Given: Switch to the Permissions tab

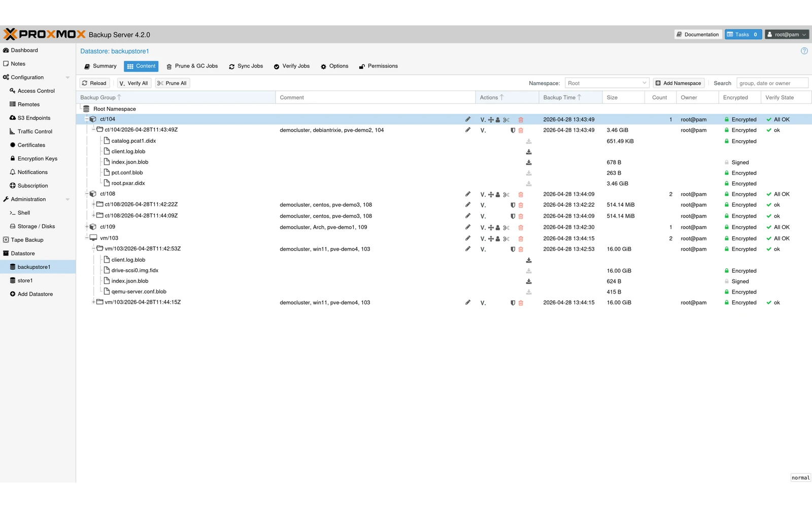Looking at the screenshot, I should 378,66.
